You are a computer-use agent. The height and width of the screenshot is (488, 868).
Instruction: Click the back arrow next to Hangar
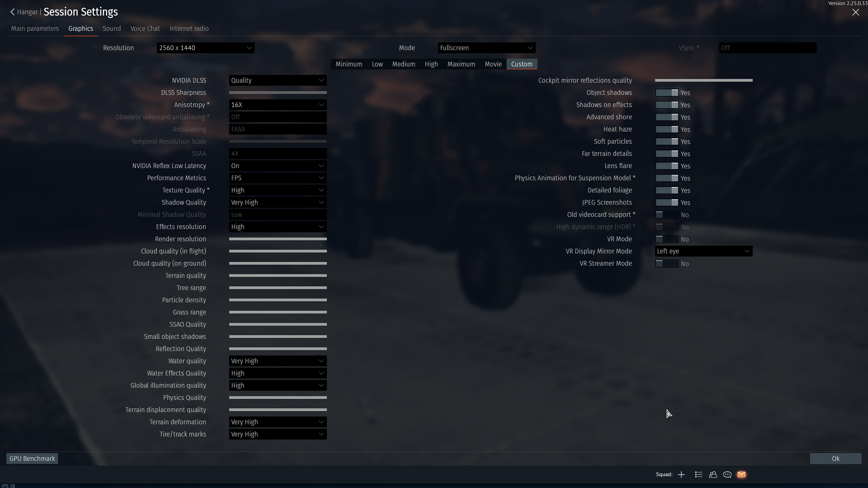pyautogui.click(x=13, y=12)
